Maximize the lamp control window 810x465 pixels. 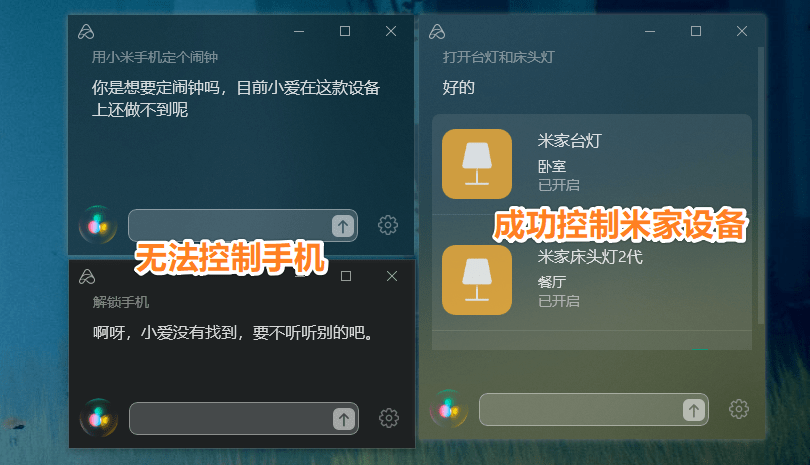pos(696,31)
